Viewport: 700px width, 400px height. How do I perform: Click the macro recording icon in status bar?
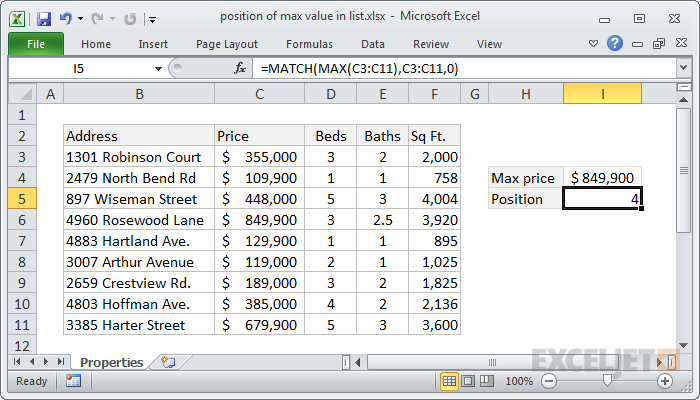[73, 381]
